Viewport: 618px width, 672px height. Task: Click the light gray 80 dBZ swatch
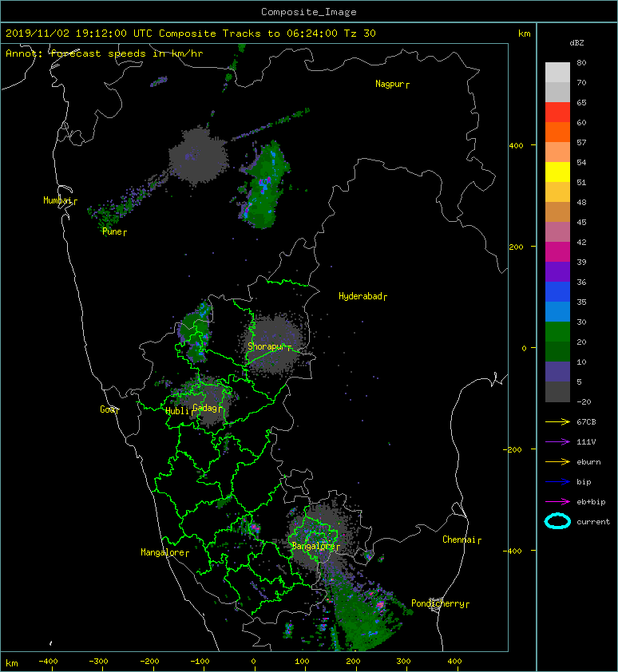557,72
